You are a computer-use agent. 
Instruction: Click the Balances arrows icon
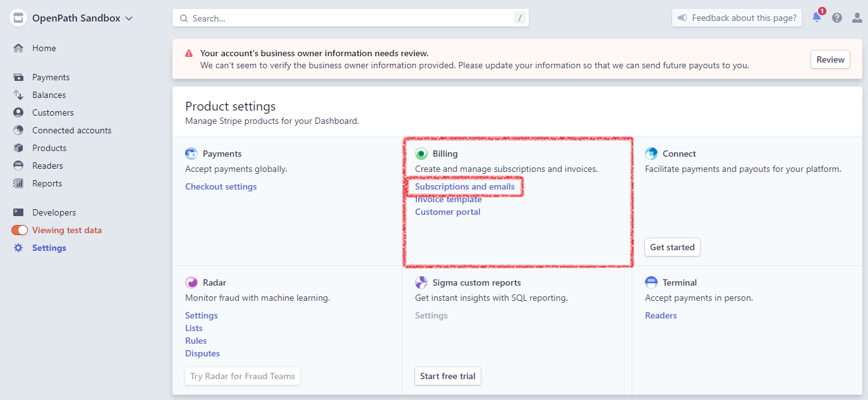(x=18, y=95)
